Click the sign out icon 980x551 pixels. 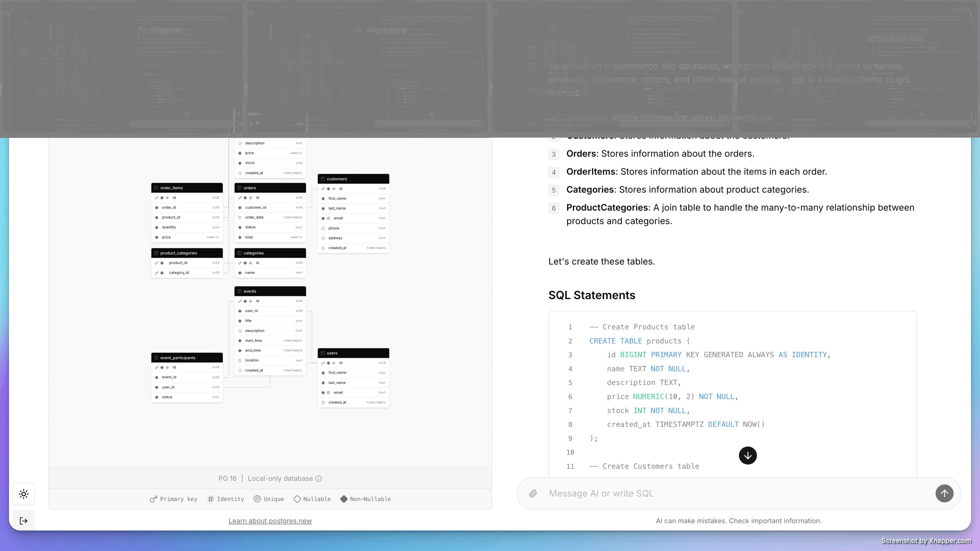(x=24, y=521)
